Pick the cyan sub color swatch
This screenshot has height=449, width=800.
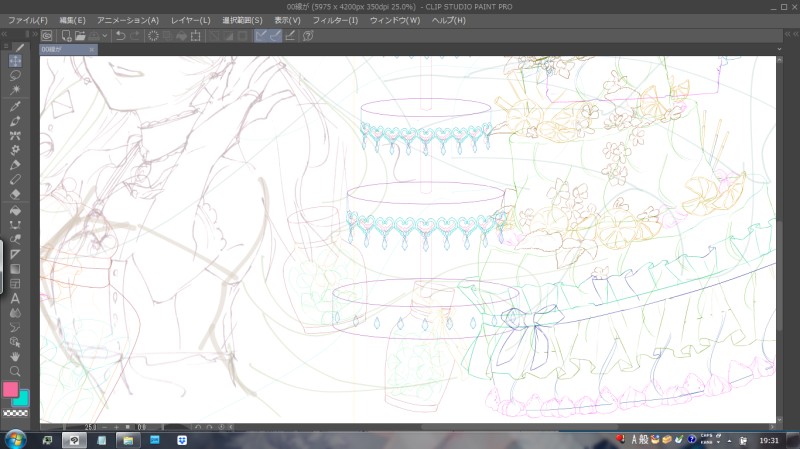tap(21, 398)
